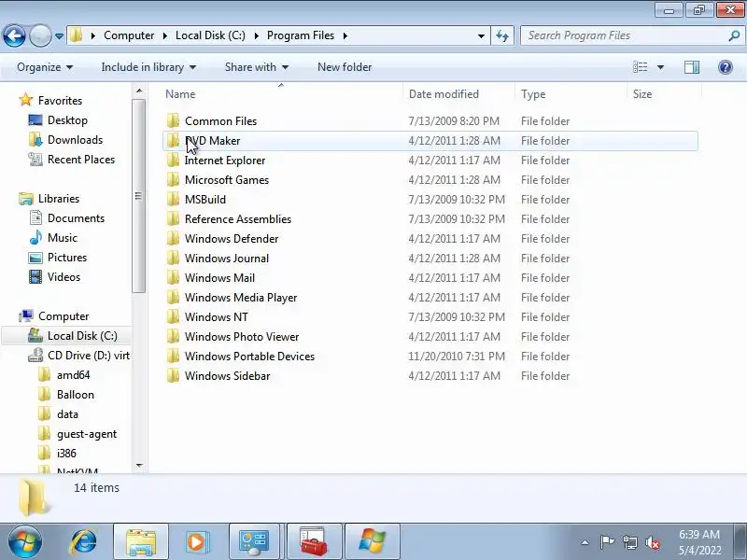Screen dimensions: 747x560
Task: Click the muted volume tray icon
Action: [652, 542]
